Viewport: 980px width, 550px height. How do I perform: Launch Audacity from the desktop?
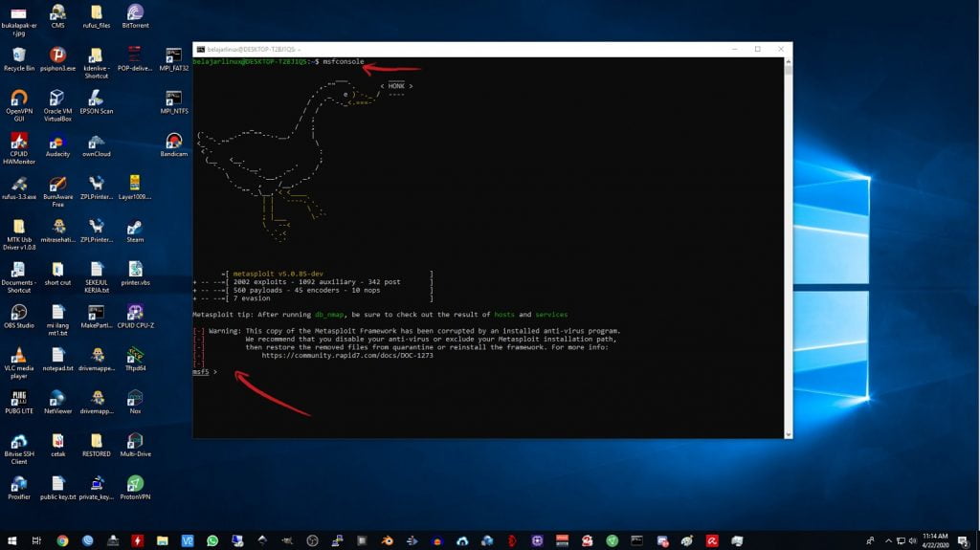click(57, 145)
